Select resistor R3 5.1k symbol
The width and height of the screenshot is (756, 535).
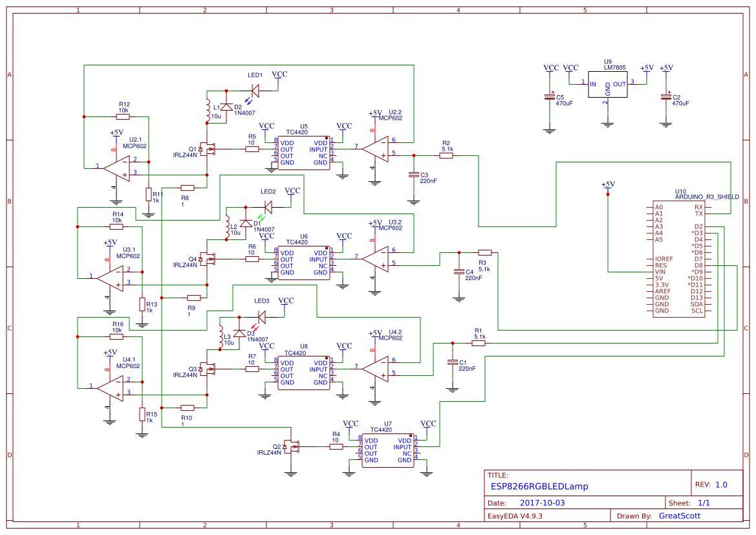[x=484, y=252]
